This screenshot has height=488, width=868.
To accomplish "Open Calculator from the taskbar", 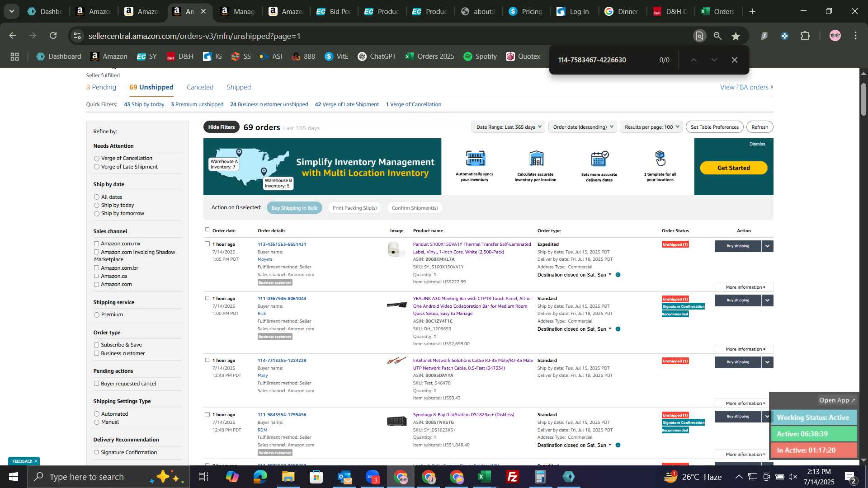I will 540,477.
